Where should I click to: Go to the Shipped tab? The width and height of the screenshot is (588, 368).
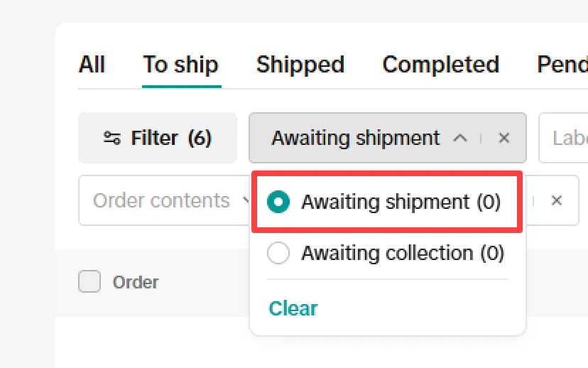300,65
